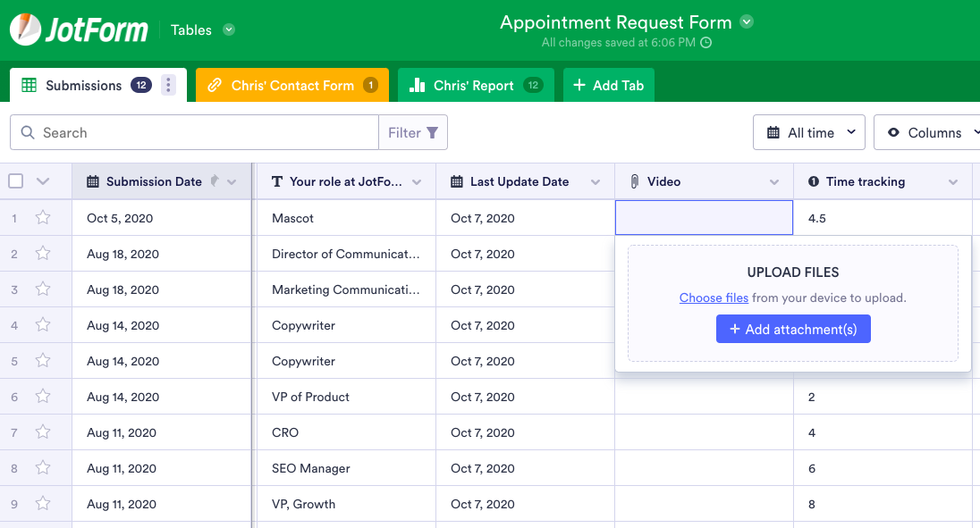Switch to Chris' Contact Form tab
Viewport: 980px width, 528px height.
[292, 86]
